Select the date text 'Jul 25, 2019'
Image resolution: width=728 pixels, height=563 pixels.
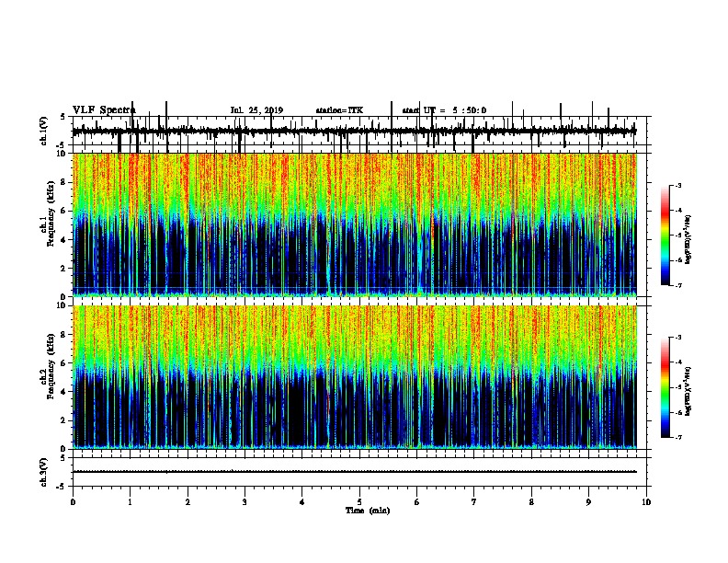256,110
